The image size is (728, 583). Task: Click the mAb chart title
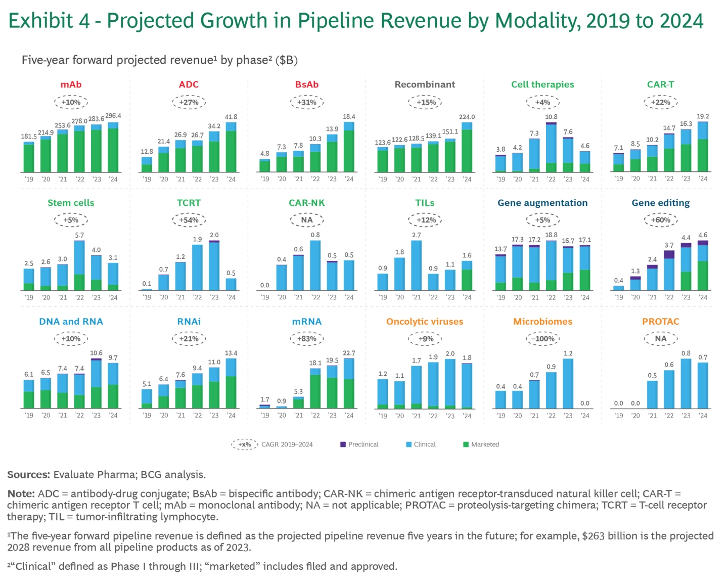pyautogui.click(x=71, y=84)
